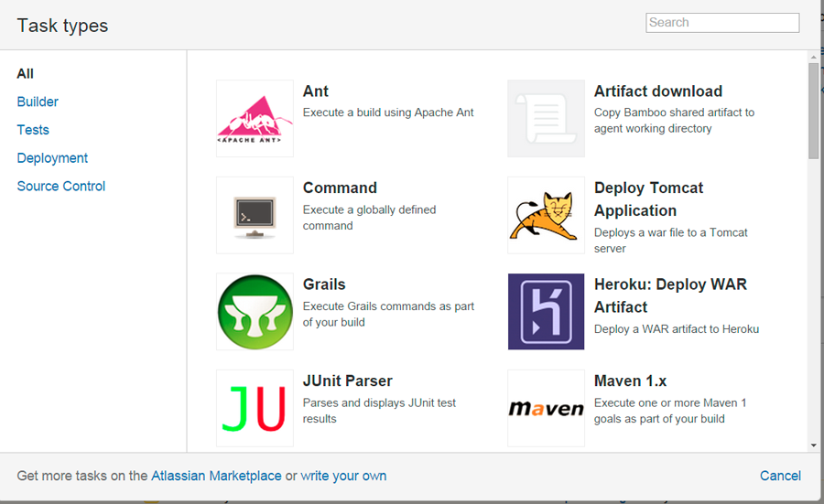Select the All category

(26, 73)
